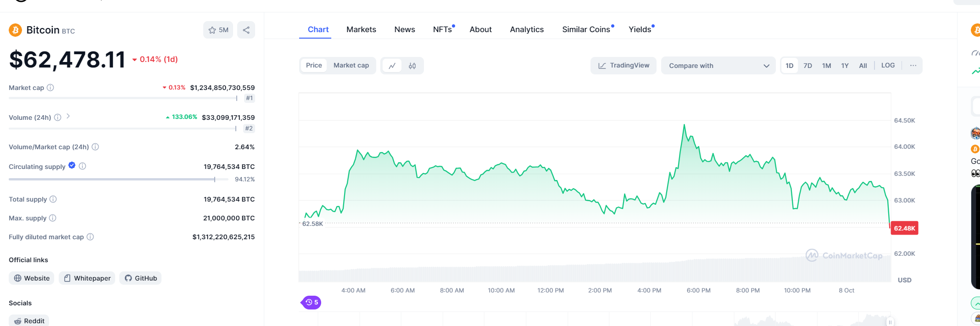Viewport: 980px width, 326px height.
Task: Select the 7D time range
Action: click(807, 66)
